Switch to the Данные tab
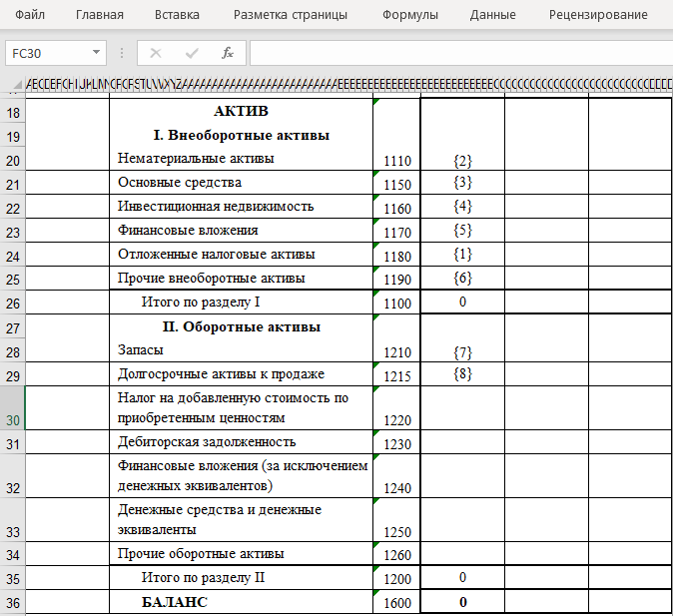This screenshot has height=616, width=673. pyautogui.click(x=493, y=15)
